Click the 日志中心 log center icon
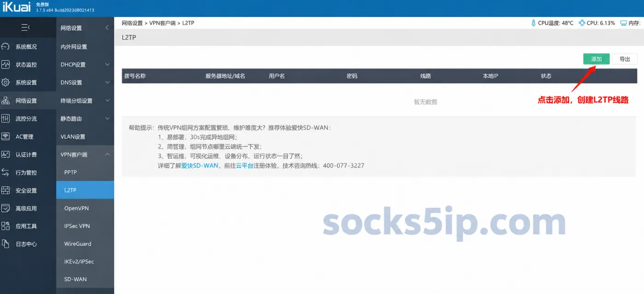This screenshot has height=294, width=644. 6,244
